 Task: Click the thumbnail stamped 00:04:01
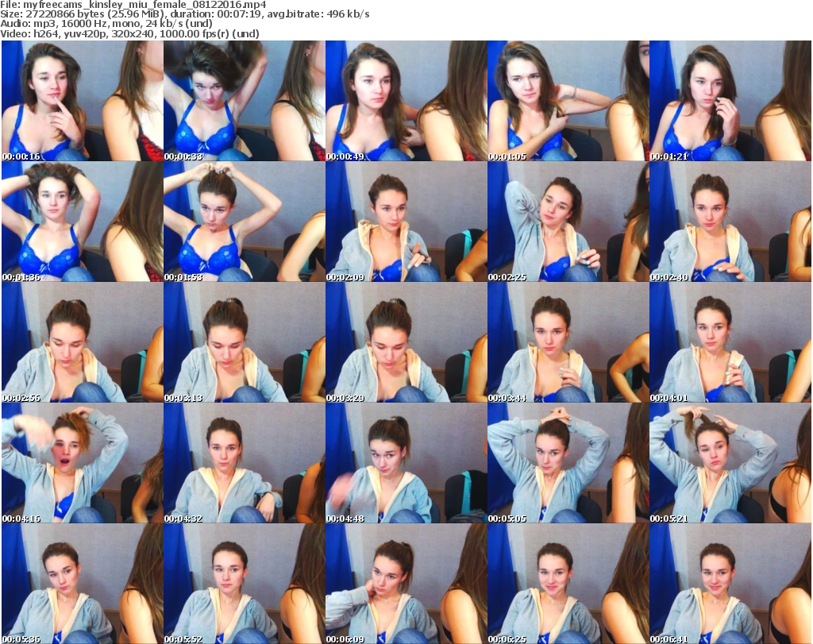tap(730, 342)
